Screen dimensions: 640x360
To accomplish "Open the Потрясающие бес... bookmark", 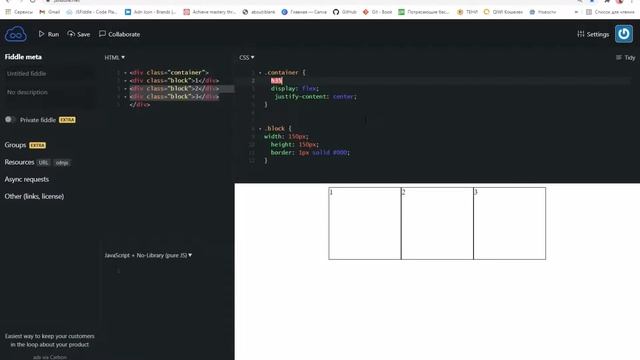I will [424, 12].
